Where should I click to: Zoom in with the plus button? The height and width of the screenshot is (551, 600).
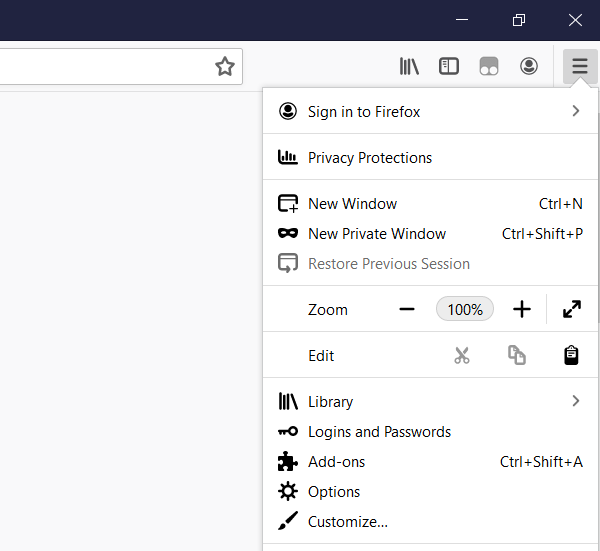[x=522, y=309]
